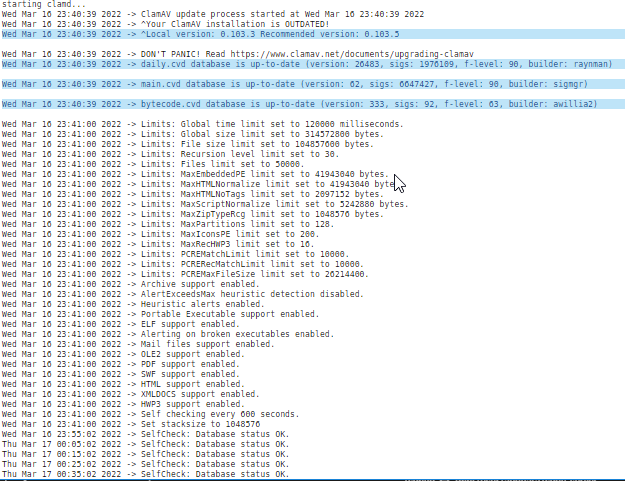The height and width of the screenshot is (481, 625).
Task: Select 'Set stacksize to 1048576' line
Action: (131, 424)
